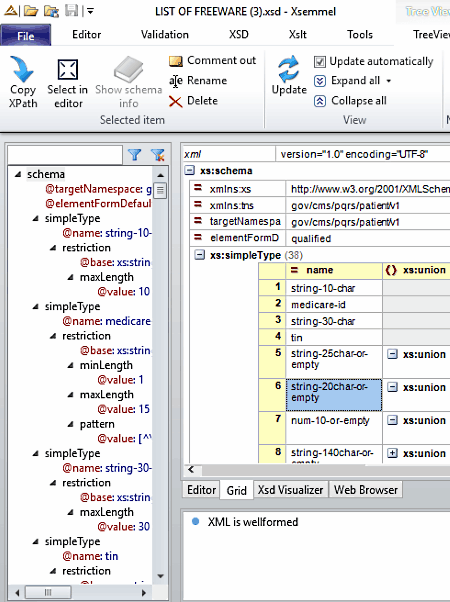Click the tree filter text field
The image size is (450, 602).
(x=65, y=155)
